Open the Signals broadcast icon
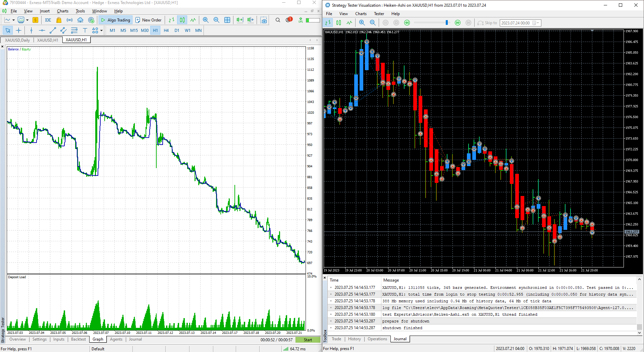The height and width of the screenshot is (352, 644). 69,20
